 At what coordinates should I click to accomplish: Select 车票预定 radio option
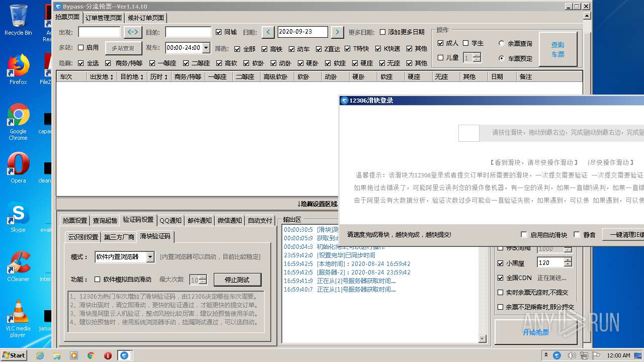tap(502, 58)
